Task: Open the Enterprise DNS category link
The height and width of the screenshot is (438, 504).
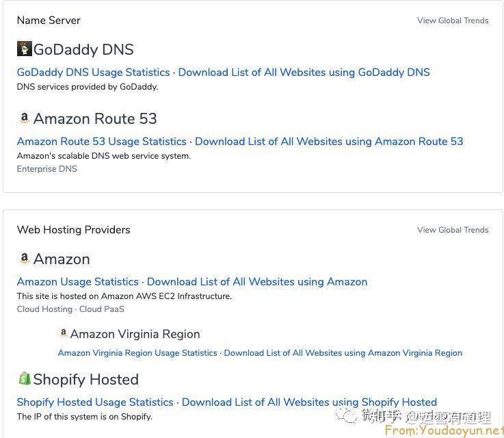Action: [x=47, y=169]
